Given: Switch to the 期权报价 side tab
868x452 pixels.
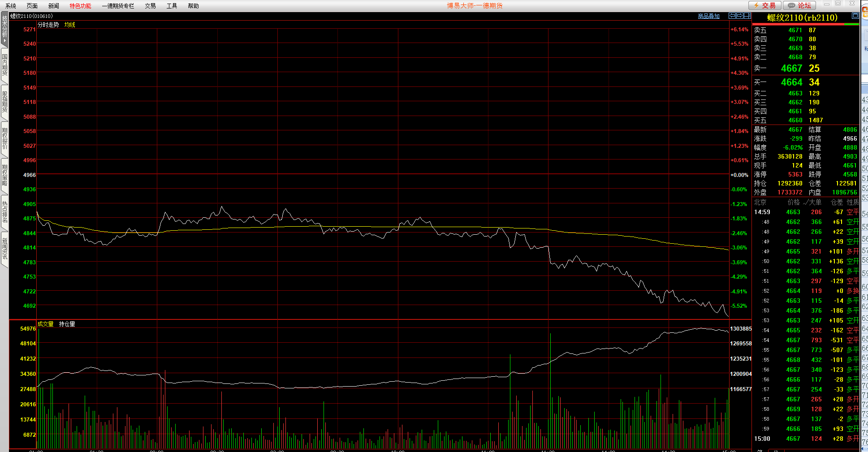Looking at the screenshot, I should pyautogui.click(x=4, y=139).
